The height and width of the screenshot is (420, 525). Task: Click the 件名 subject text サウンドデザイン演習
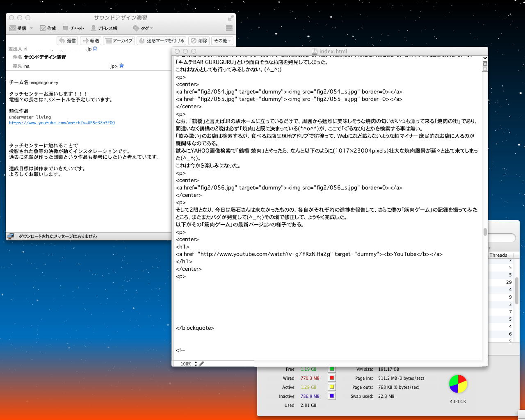[x=45, y=57]
